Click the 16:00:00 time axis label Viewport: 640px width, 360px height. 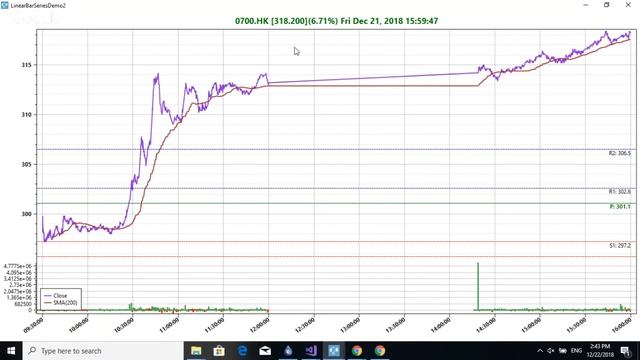(622, 326)
